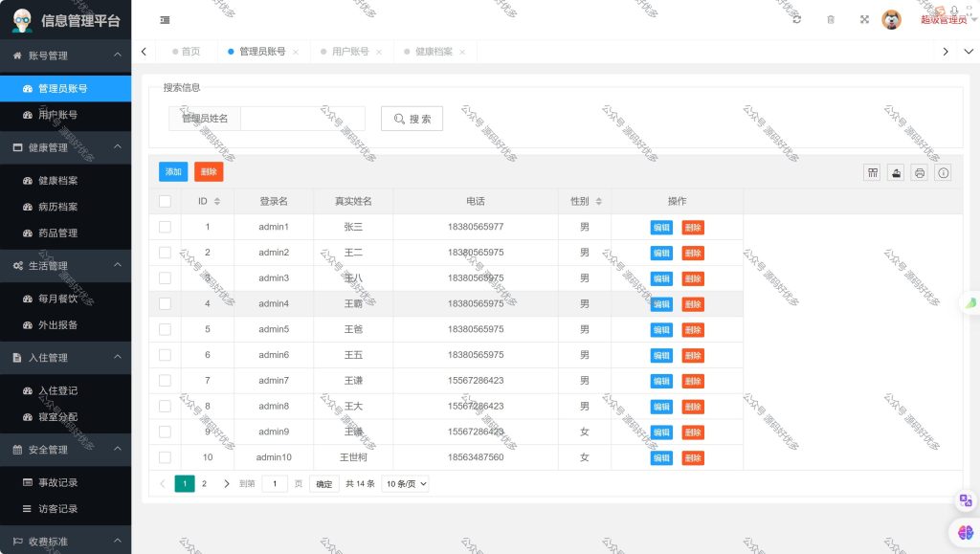Collapse the 入住管理 menu group
The height and width of the screenshot is (554, 980).
[x=66, y=357]
